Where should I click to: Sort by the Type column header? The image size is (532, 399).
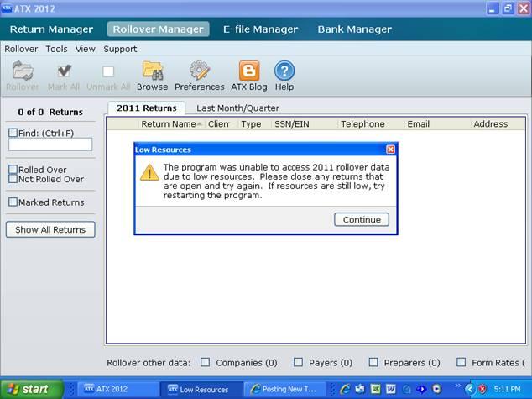coord(254,124)
